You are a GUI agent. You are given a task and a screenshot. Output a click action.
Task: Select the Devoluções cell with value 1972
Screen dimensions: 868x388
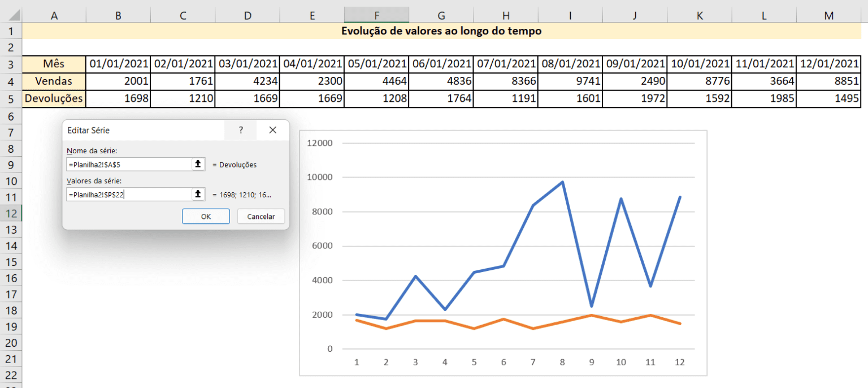(635, 98)
